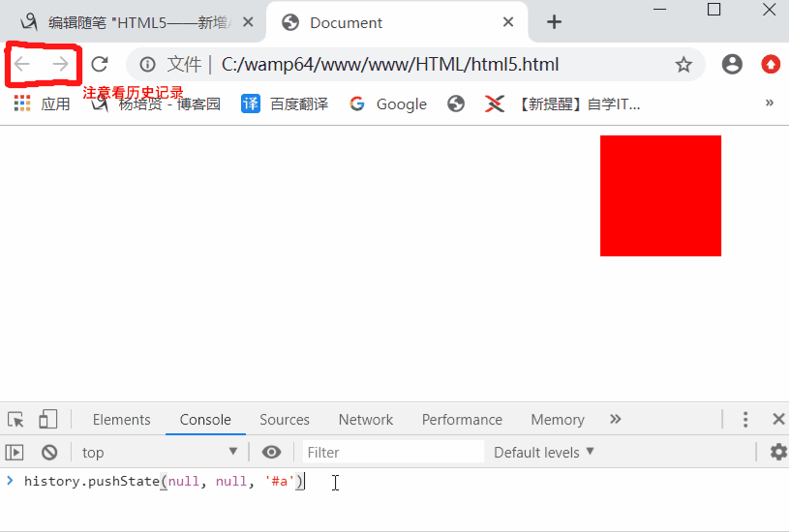Screen dimensions: 789x532
Task: Switch to the Network panel
Action: [x=366, y=420]
